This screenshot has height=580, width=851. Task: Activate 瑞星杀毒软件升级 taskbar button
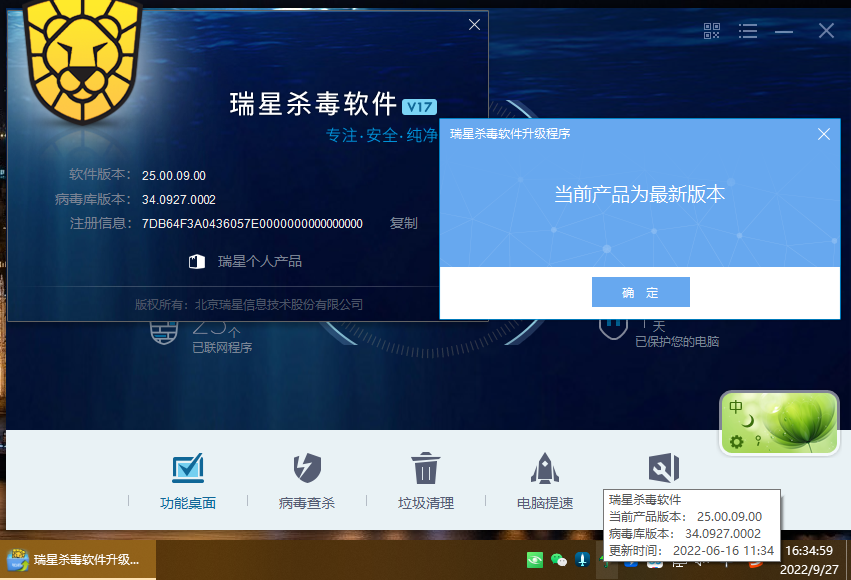click(78, 560)
